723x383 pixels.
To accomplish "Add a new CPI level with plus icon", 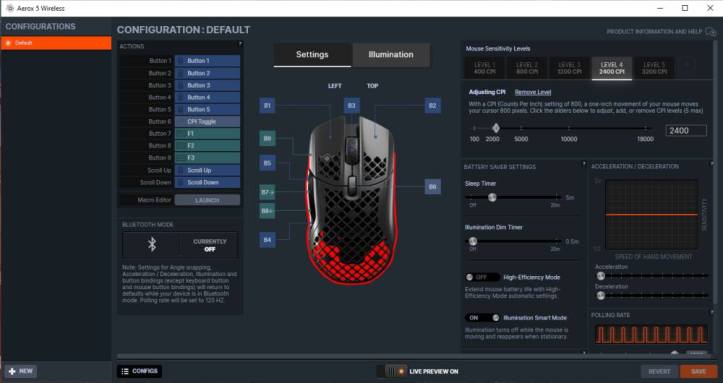I will tap(687, 65).
